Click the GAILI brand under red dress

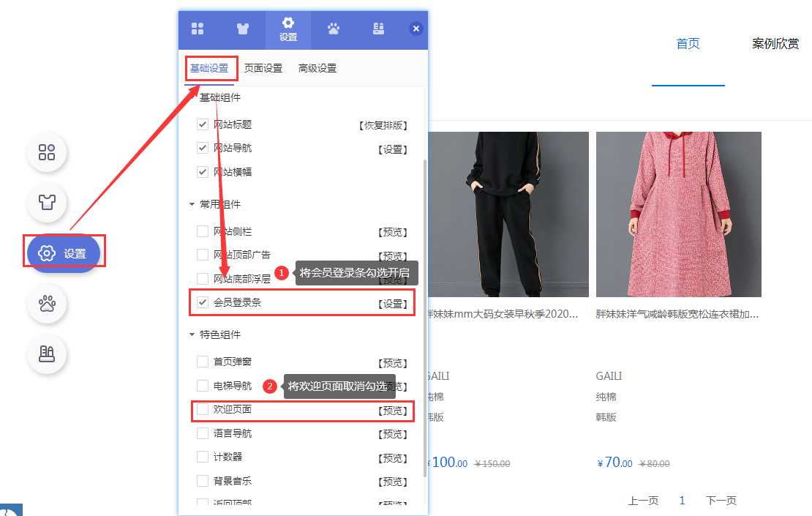609,376
